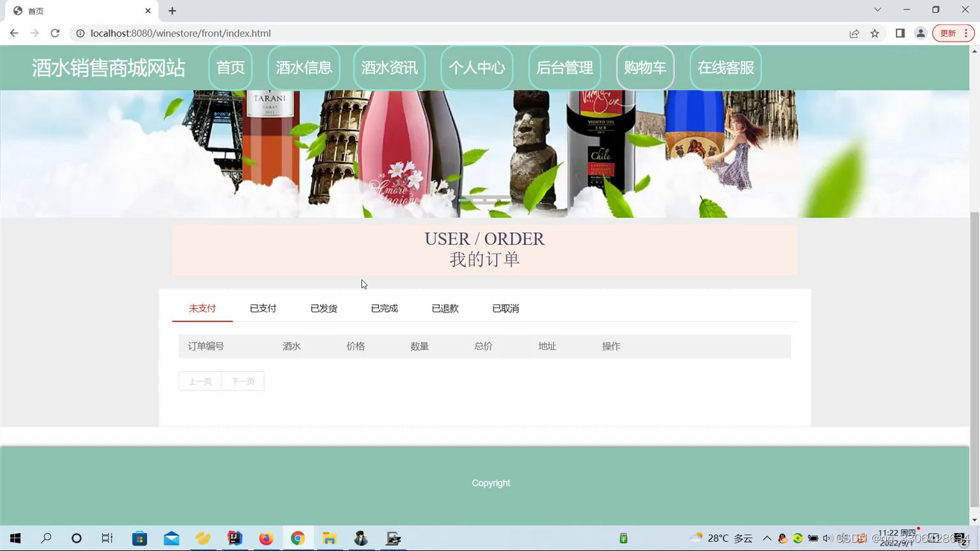Screen dimensions: 980x551
Task: Click the share page icon
Action: point(854,33)
